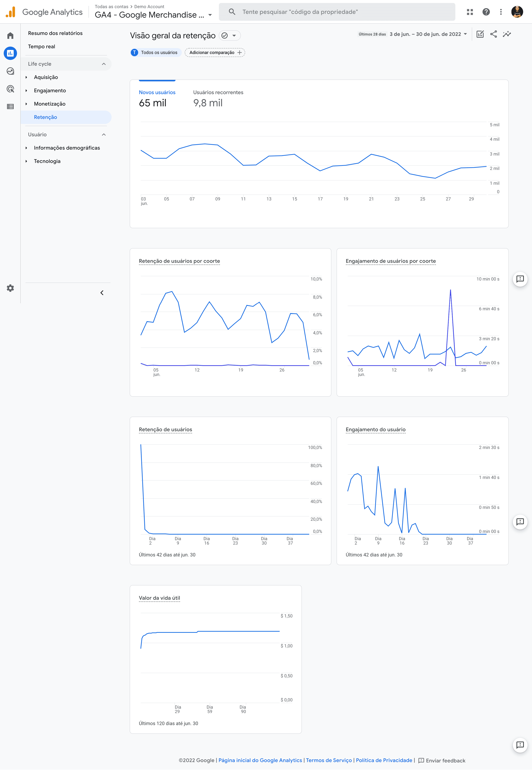Click the property search input field
Image resolution: width=532 pixels, height=770 pixels.
[336, 12]
